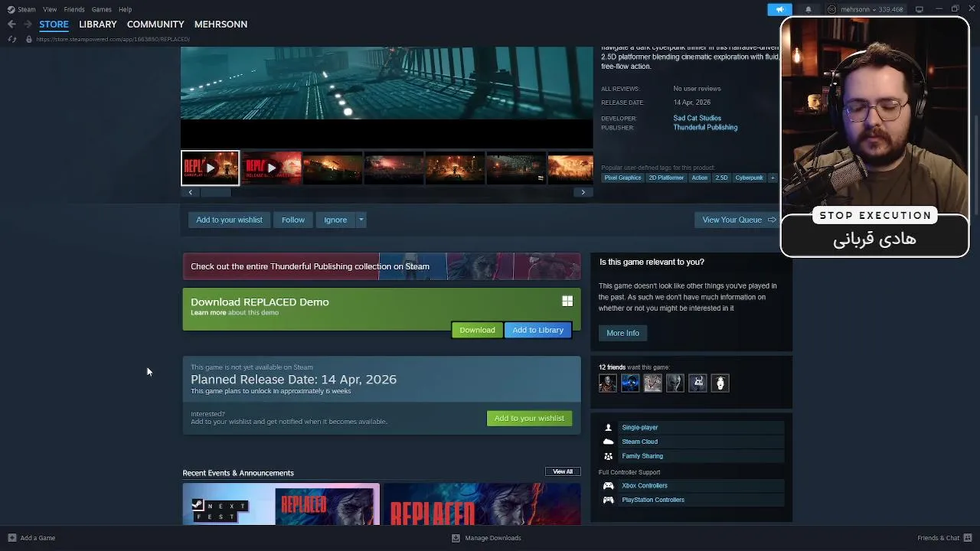Go forward with the navigation forward arrow
980x551 pixels.
pos(28,24)
